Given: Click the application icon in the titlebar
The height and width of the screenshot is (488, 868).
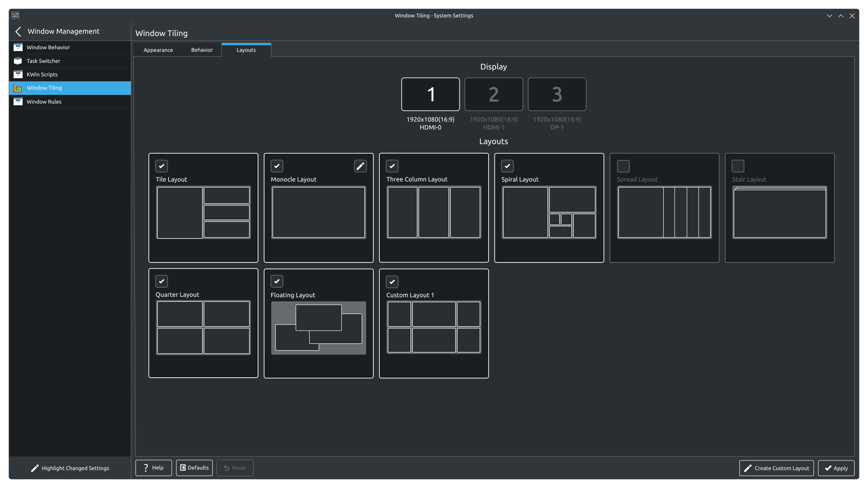Looking at the screenshot, I should click(x=15, y=15).
